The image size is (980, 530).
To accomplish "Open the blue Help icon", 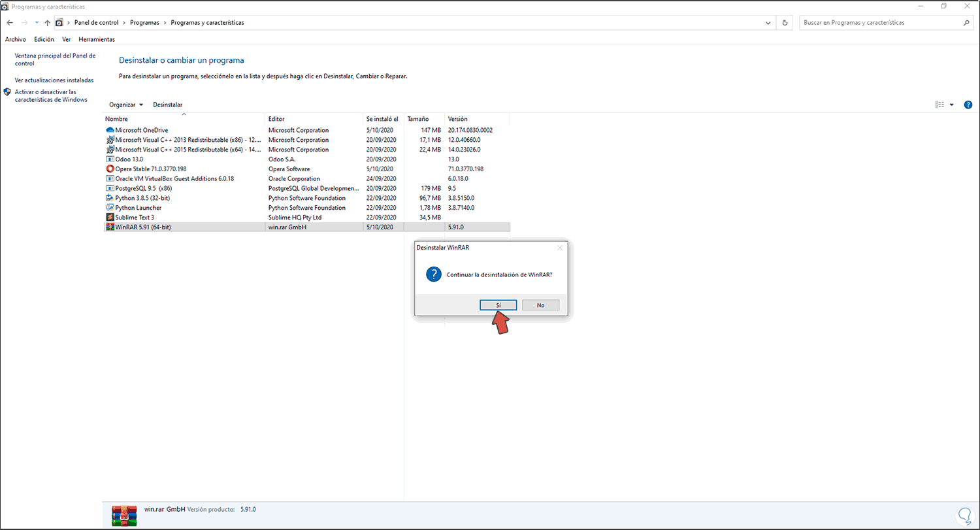I will coord(968,105).
